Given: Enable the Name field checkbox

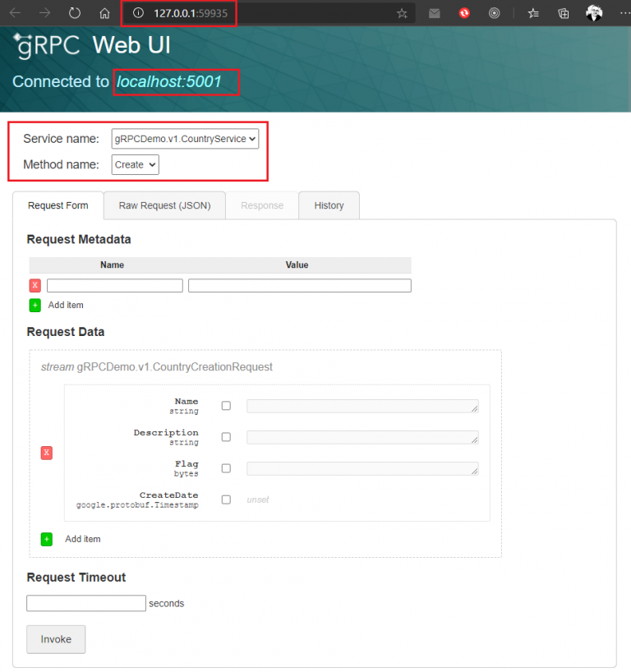Looking at the screenshot, I should click(x=226, y=406).
